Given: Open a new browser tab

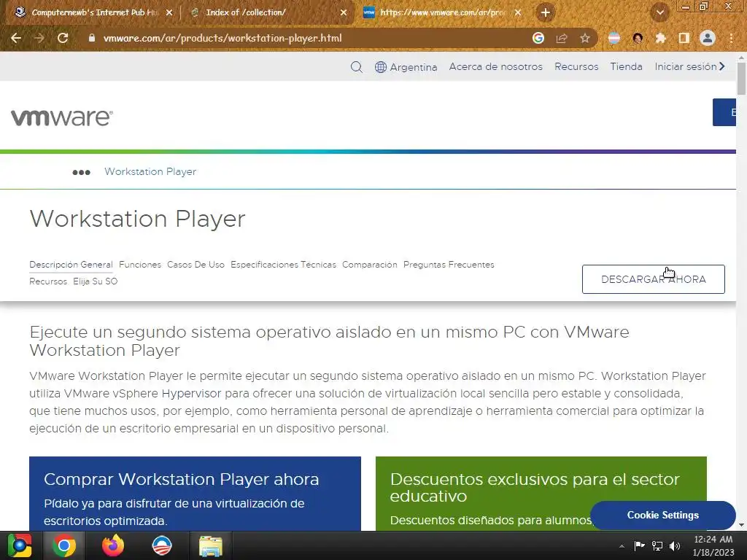Looking at the screenshot, I should coord(546,12).
